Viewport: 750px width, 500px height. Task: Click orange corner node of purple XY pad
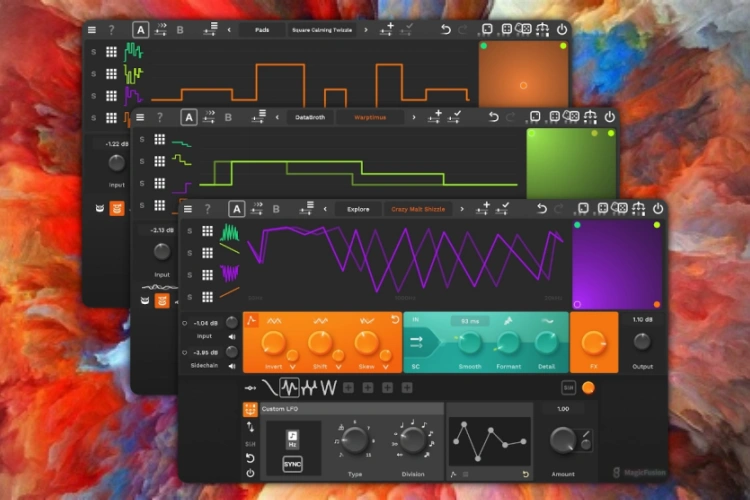(x=657, y=304)
